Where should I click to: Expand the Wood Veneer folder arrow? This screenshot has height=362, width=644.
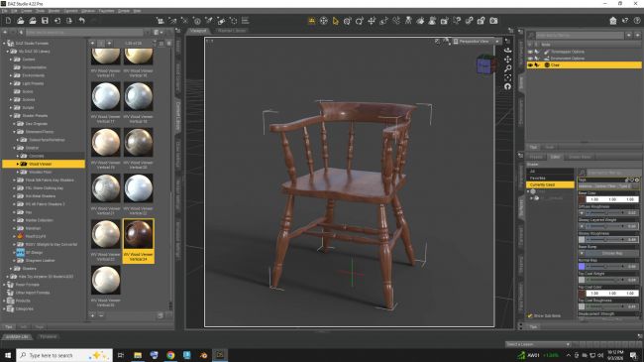point(18,164)
